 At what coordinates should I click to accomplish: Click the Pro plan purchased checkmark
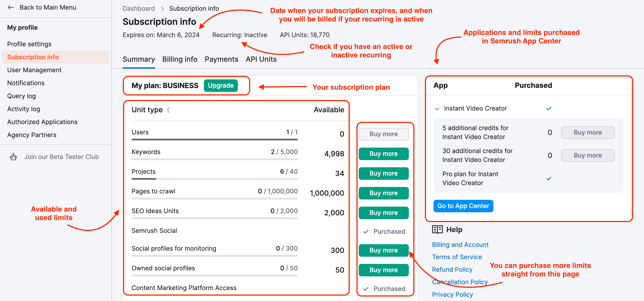point(549,179)
